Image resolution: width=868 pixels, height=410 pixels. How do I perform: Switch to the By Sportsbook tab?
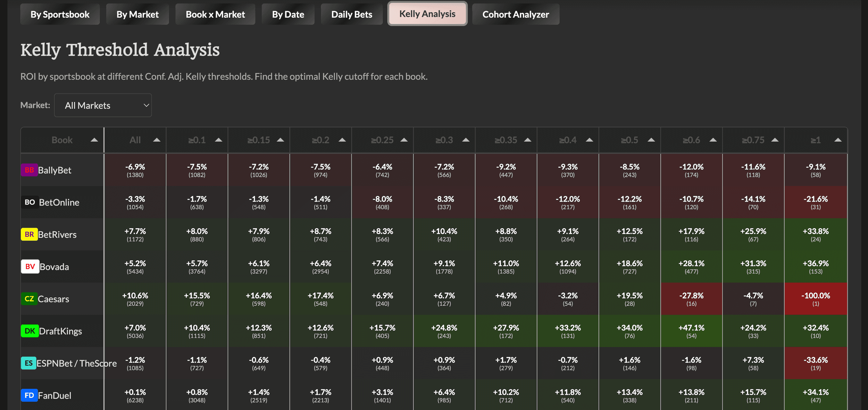coord(60,14)
